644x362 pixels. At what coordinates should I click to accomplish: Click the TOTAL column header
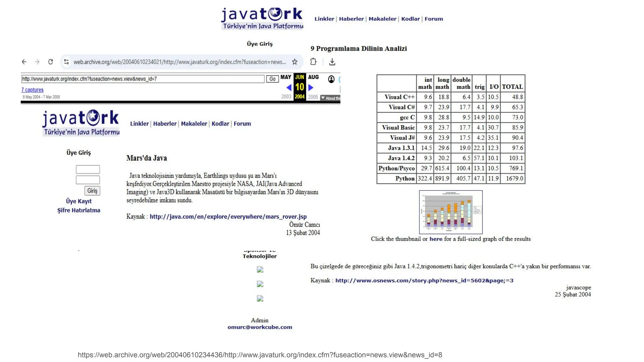(513, 84)
